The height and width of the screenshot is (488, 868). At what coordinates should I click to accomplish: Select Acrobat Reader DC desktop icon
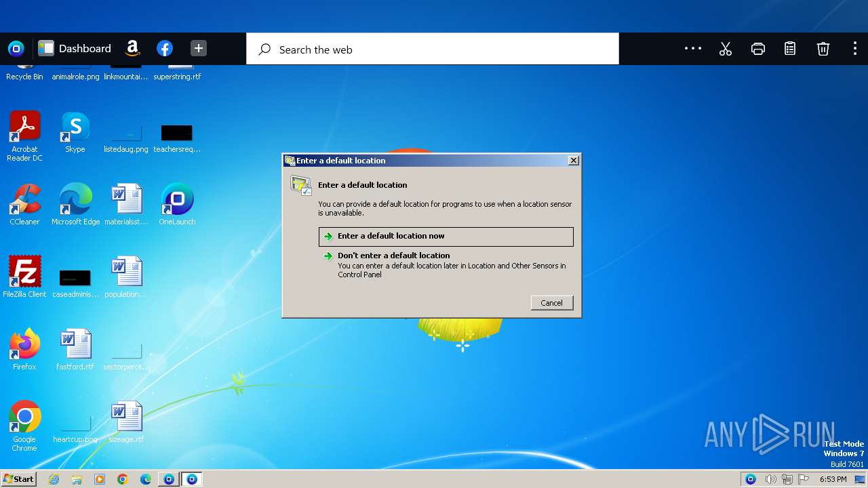[x=25, y=137]
